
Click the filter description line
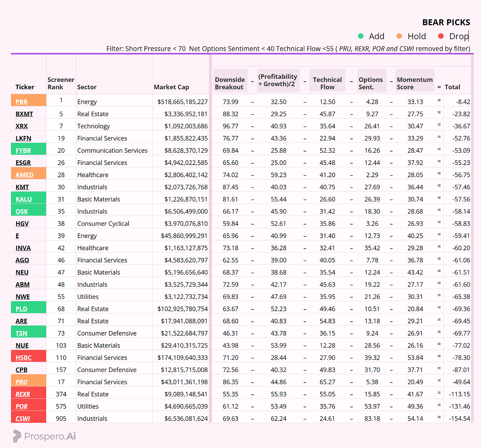(x=288, y=49)
